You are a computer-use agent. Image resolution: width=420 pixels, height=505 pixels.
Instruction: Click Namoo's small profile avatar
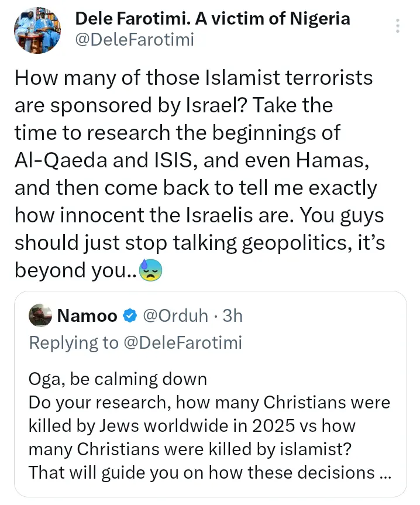(40, 316)
